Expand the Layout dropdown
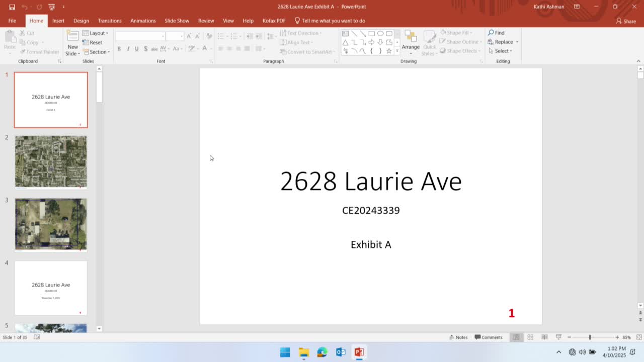This screenshot has width=644, height=362. click(96, 33)
